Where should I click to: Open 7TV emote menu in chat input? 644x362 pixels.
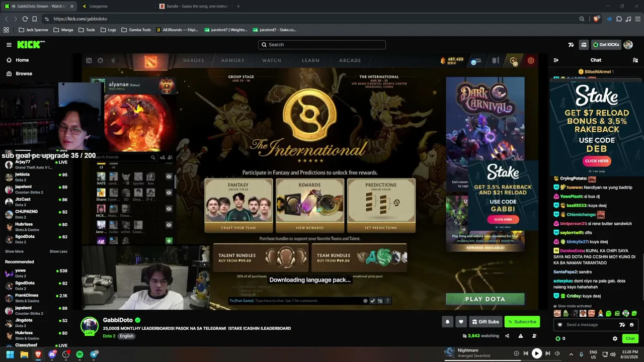click(x=622, y=325)
